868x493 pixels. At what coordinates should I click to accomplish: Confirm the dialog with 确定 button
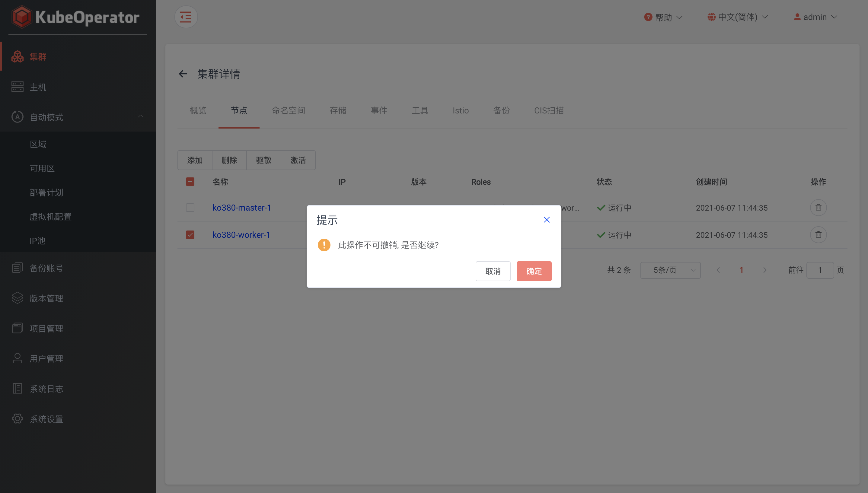point(534,271)
